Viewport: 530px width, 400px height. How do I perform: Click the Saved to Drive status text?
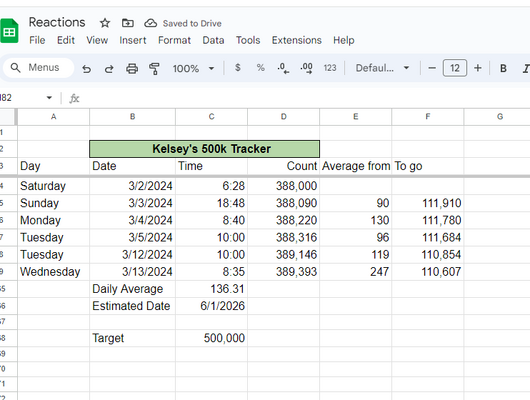192,23
